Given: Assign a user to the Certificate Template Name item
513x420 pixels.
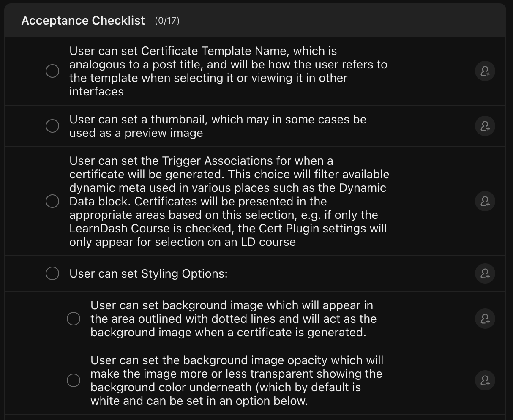Looking at the screenshot, I should (x=485, y=71).
